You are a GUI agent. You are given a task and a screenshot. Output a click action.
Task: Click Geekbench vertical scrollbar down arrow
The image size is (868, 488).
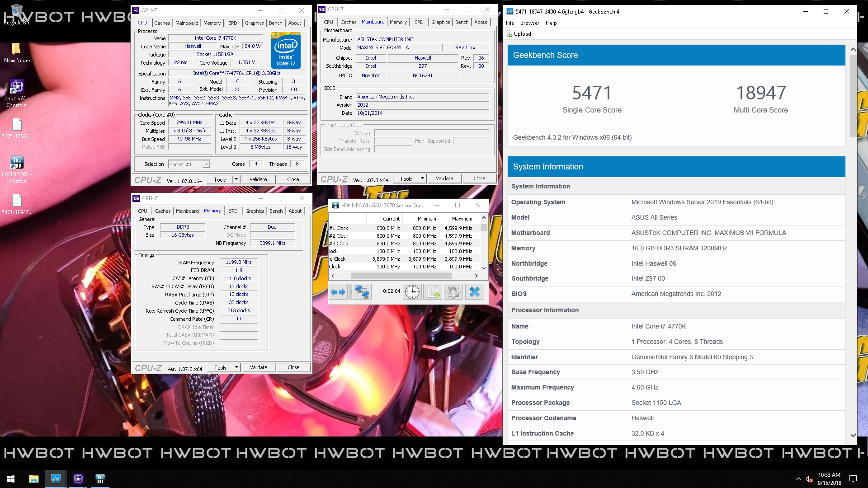coord(853,436)
